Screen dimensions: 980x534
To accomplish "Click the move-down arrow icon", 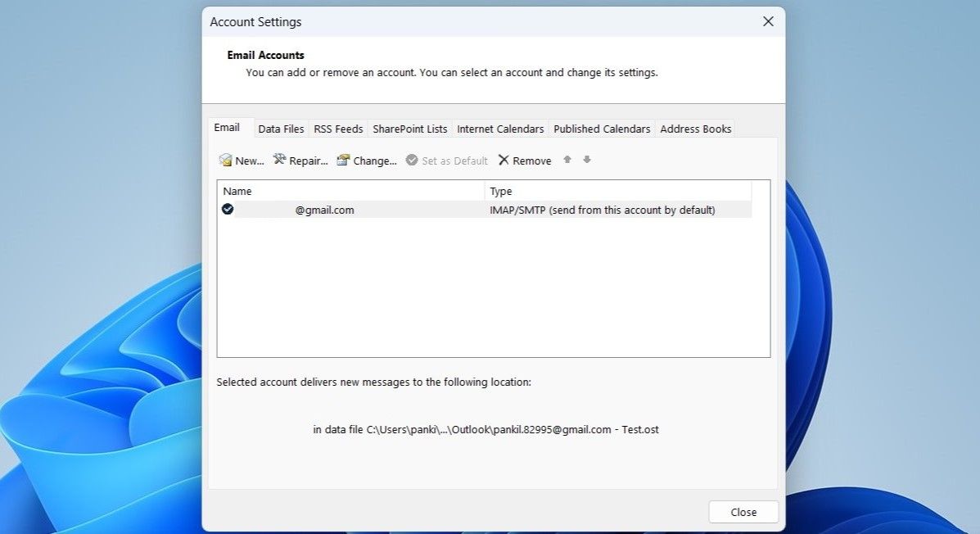I will click(586, 161).
